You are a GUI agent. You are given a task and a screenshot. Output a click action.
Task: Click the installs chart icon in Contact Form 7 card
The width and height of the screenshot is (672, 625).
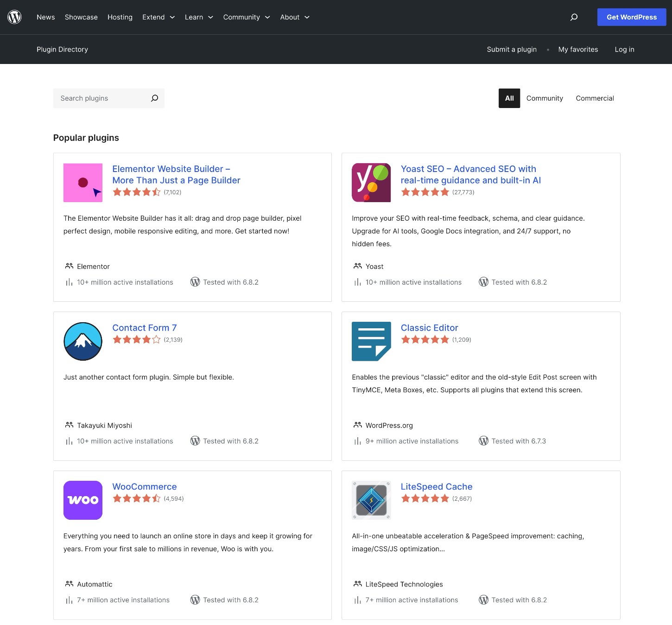pyautogui.click(x=69, y=441)
